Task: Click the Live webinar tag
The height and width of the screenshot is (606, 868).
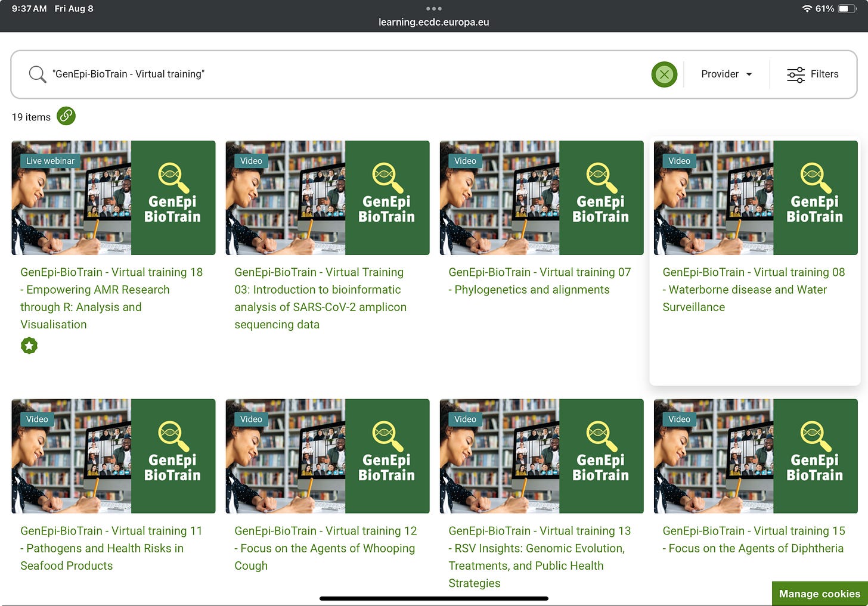Action: (x=50, y=161)
